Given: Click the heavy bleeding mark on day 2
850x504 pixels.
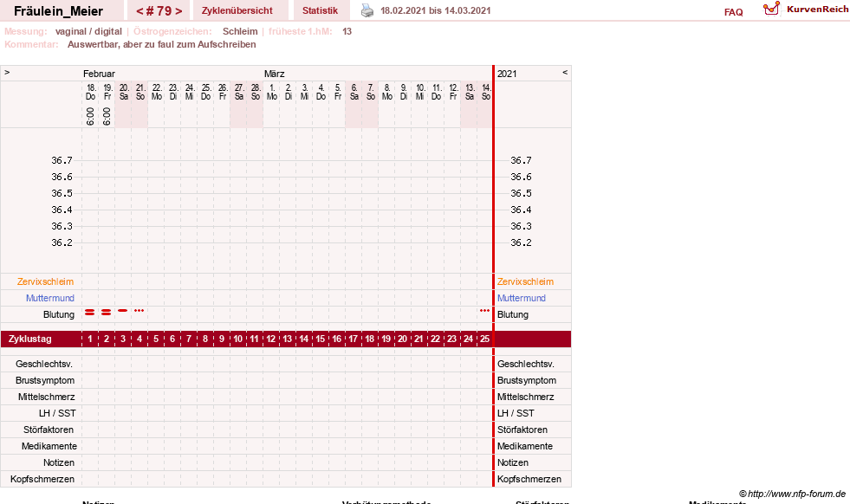Looking at the screenshot, I should [107, 312].
